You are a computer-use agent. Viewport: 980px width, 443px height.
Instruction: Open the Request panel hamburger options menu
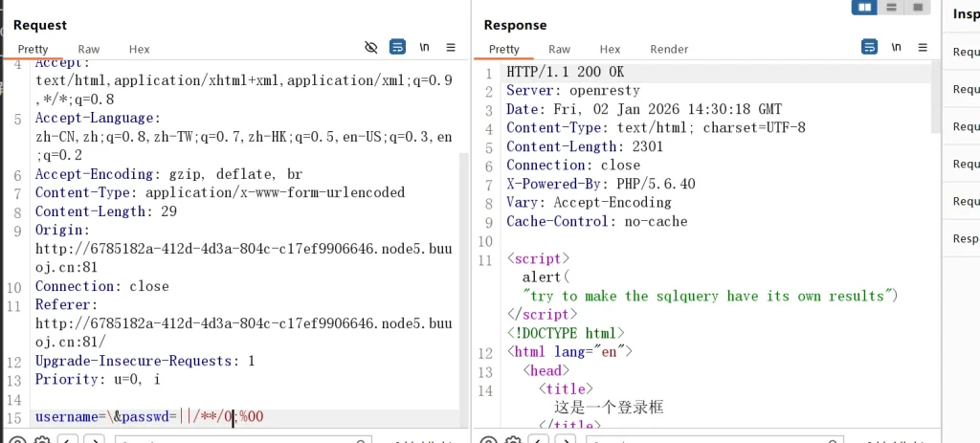(x=451, y=47)
